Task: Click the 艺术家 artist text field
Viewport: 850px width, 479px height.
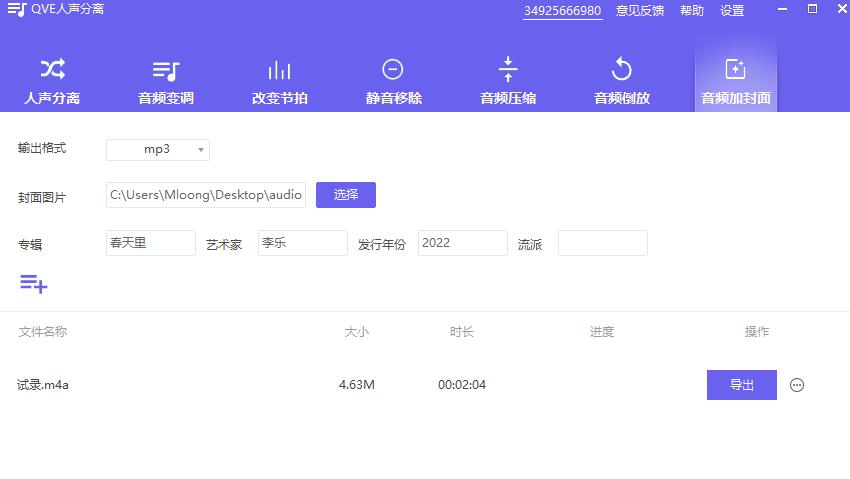Action: [302, 243]
